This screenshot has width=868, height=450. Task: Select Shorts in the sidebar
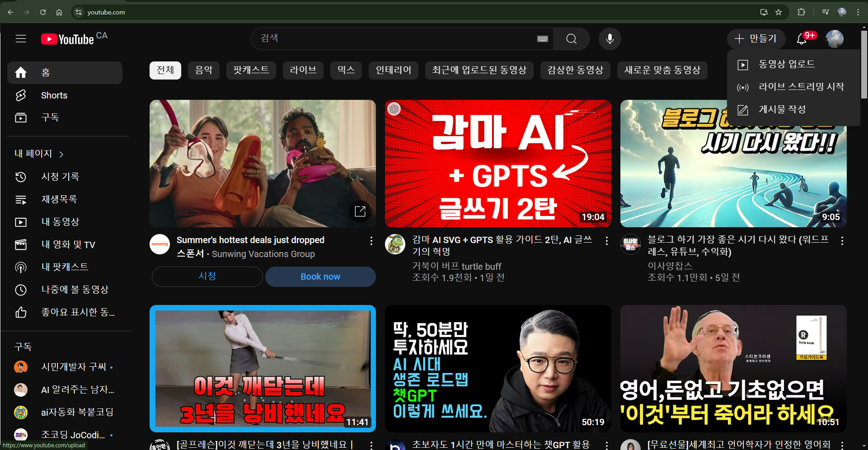54,95
